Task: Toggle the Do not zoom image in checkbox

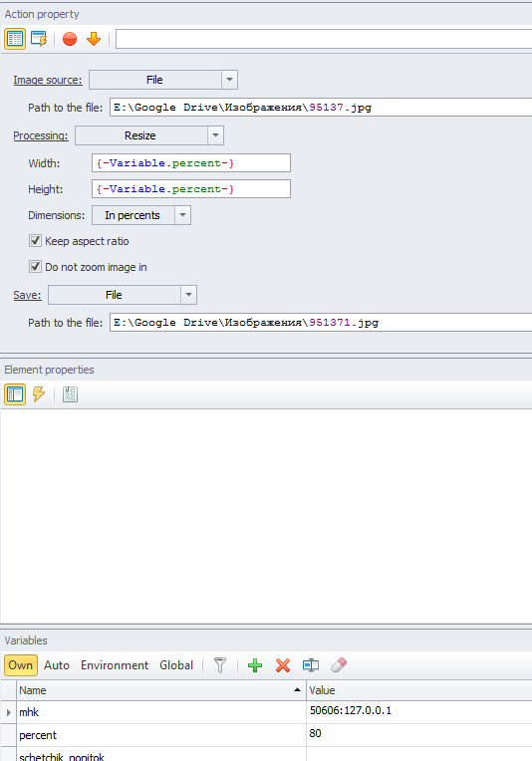Action: [x=35, y=266]
